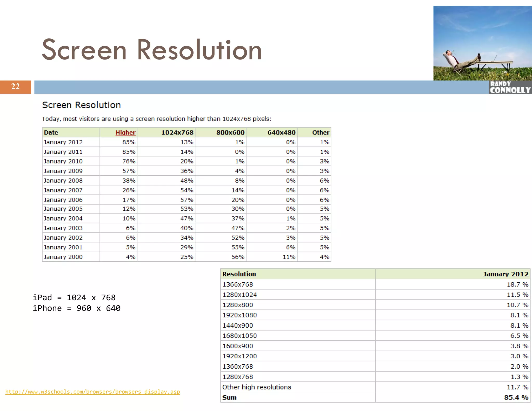Select the 1440x900 resolution row
This screenshot has height=411, width=532.
[375, 326]
